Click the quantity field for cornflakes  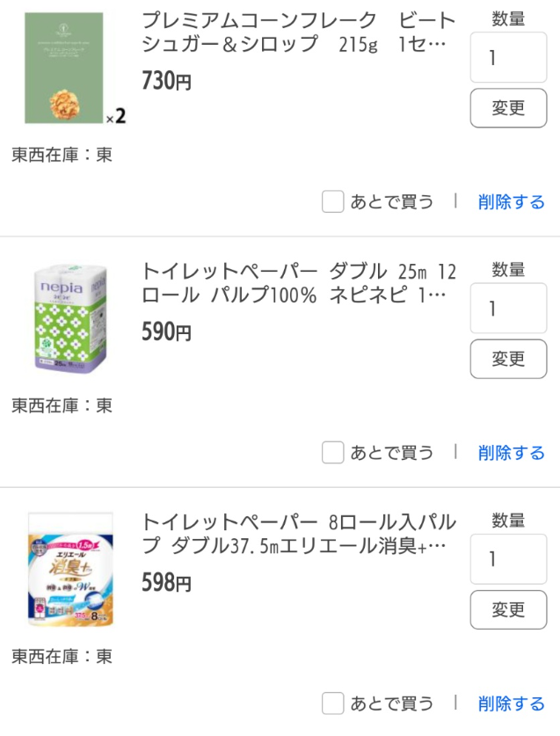tap(508, 57)
